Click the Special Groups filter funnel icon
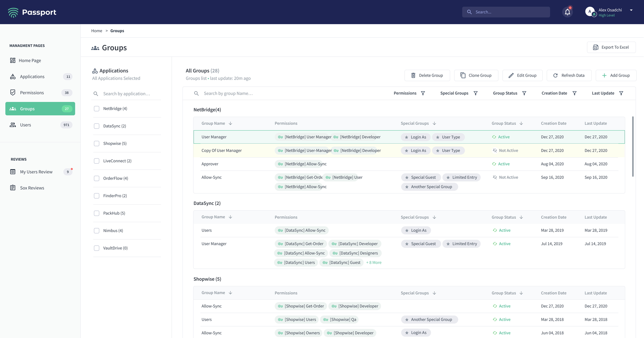Screen dimensions: 644x338 pyautogui.click(x=475, y=93)
